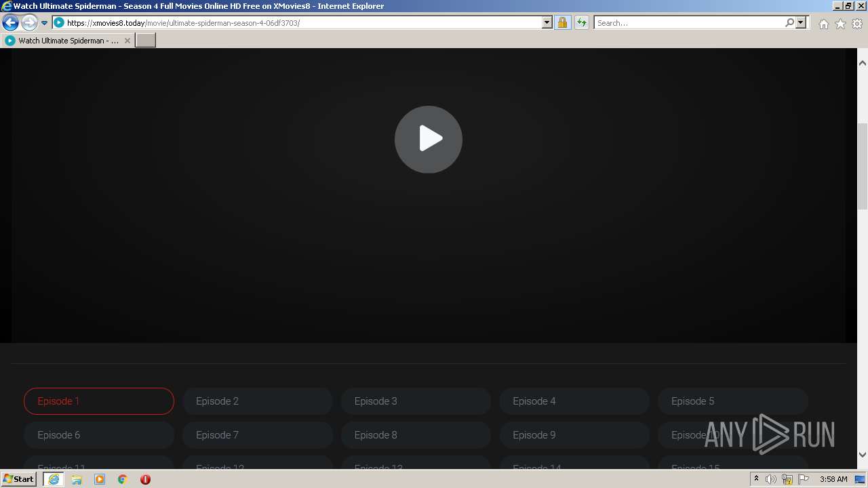Screen dimensions: 868x488
Task: Close the Watch Ultimate Spiderman tab
Action: coord(127,41)
